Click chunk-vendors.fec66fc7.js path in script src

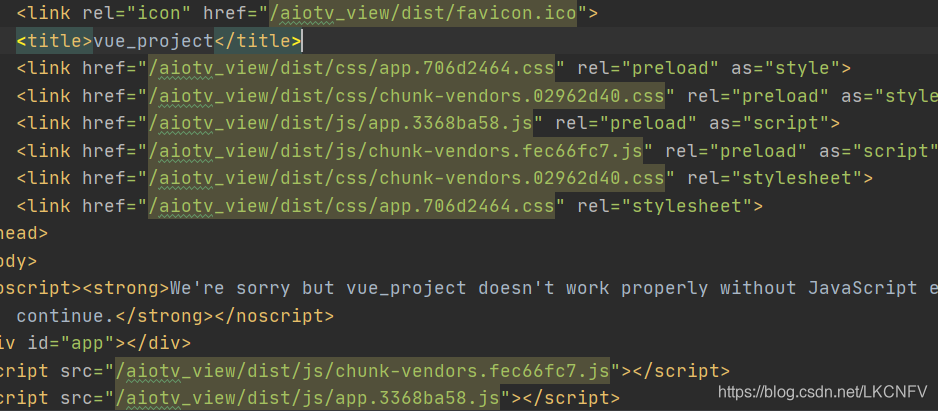(x=363, y=371)
